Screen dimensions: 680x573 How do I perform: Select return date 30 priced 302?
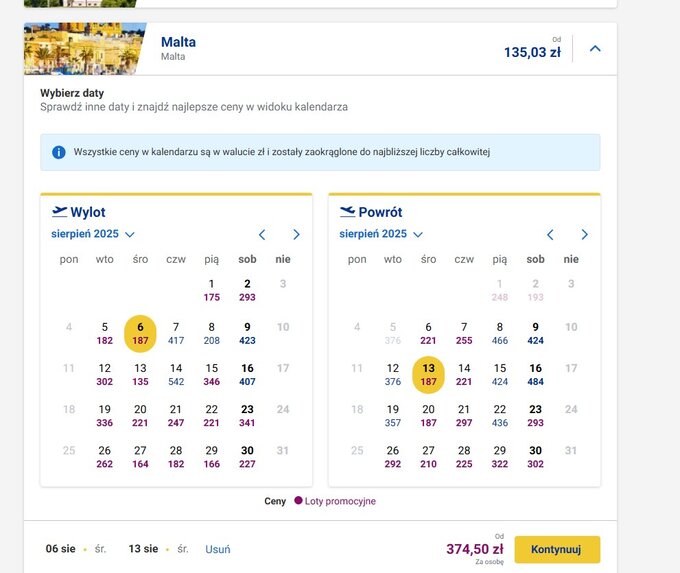tap(535, 457)
